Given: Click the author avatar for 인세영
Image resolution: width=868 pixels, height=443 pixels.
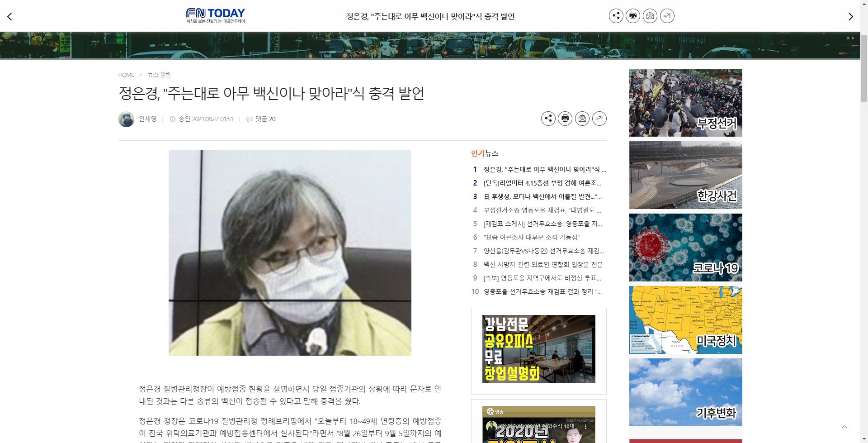Looking at the screenshot, I should click(x=126, y=119).
